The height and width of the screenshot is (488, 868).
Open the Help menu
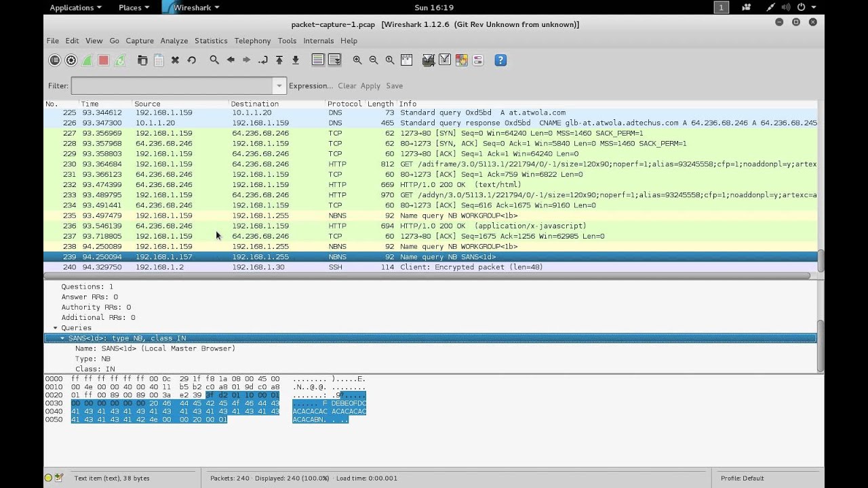coord(349,41)
